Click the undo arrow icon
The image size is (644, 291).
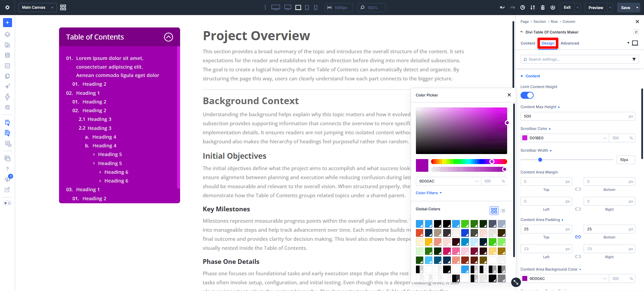coord(502,7)
